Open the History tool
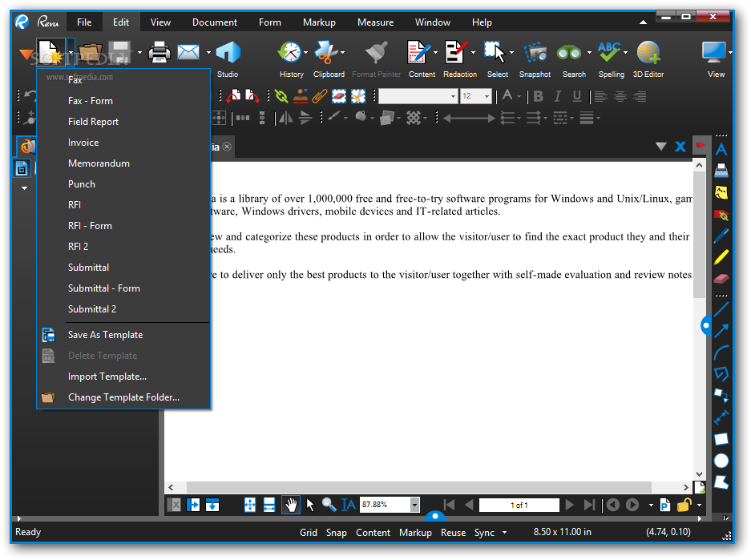This screenshot has height=560, width=751. (291, 59)
